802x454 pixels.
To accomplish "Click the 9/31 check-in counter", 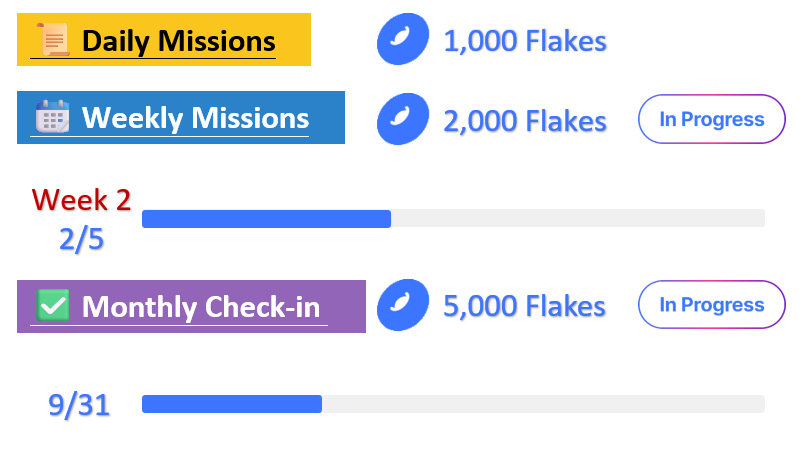I will click(x=79, y=405).
